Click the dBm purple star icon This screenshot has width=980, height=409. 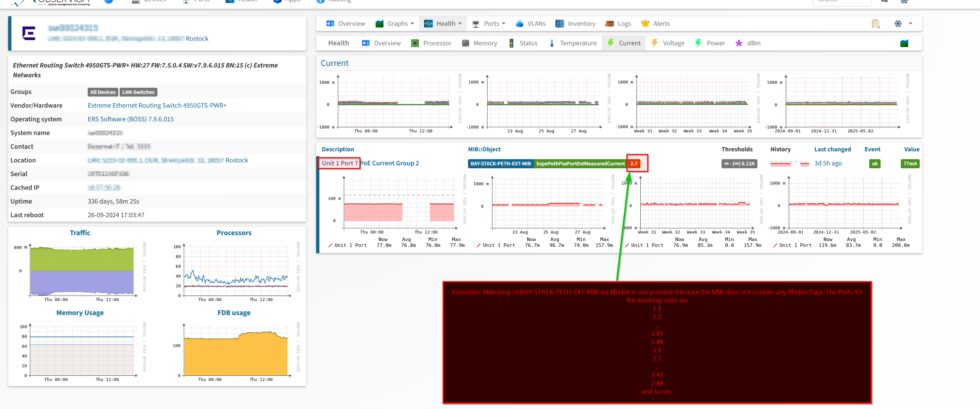tap(739, 43)
